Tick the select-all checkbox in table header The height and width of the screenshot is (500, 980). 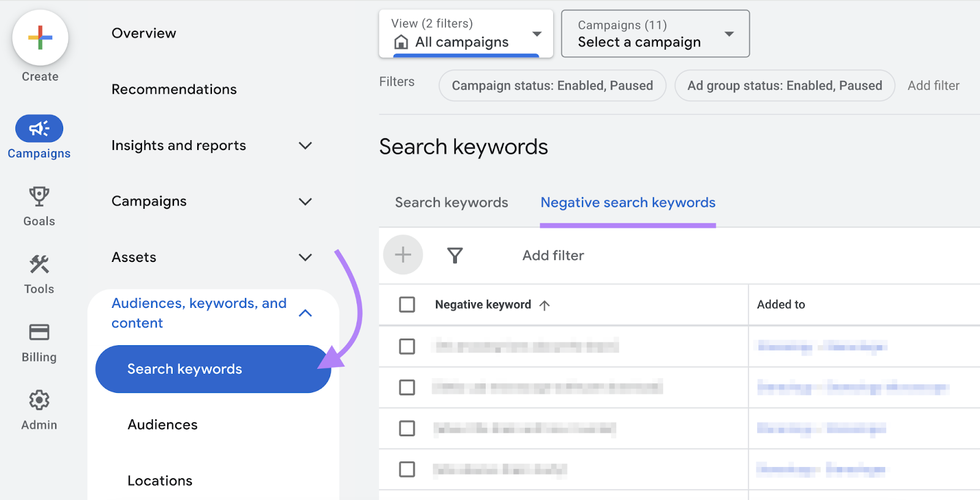pos(407,304)
